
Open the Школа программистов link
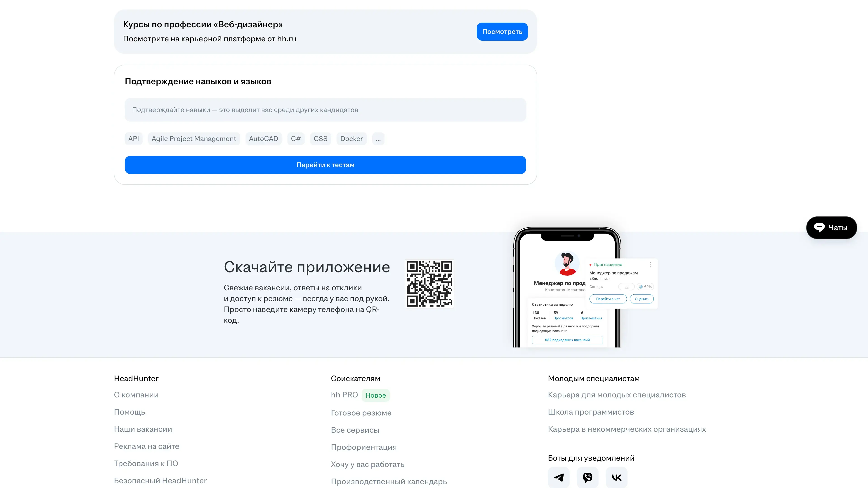pyautogui.click(x=591, y=412)
